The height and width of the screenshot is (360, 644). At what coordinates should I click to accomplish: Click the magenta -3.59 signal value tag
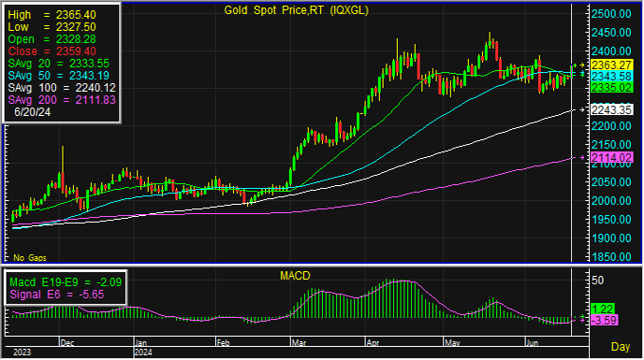[x=604, y=321]
